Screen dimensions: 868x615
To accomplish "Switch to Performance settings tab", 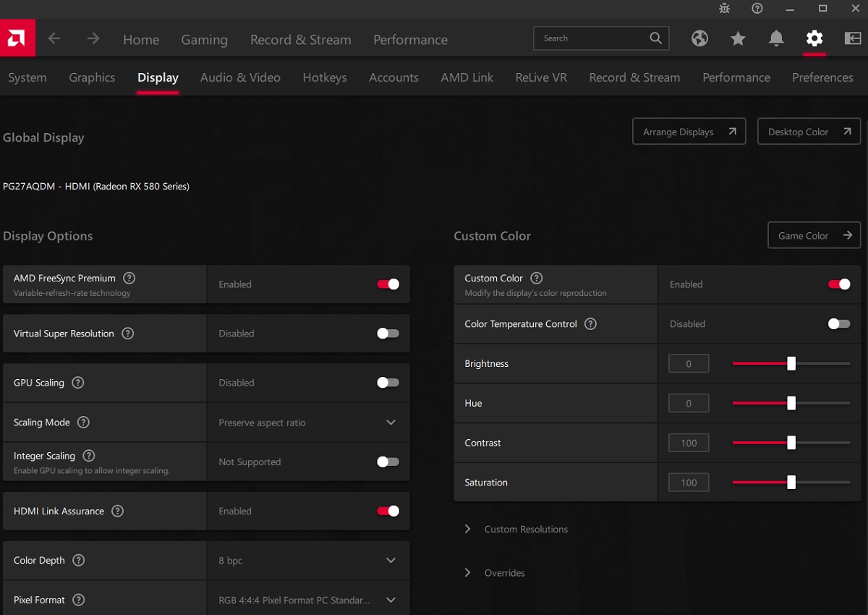I will (736, 77).
